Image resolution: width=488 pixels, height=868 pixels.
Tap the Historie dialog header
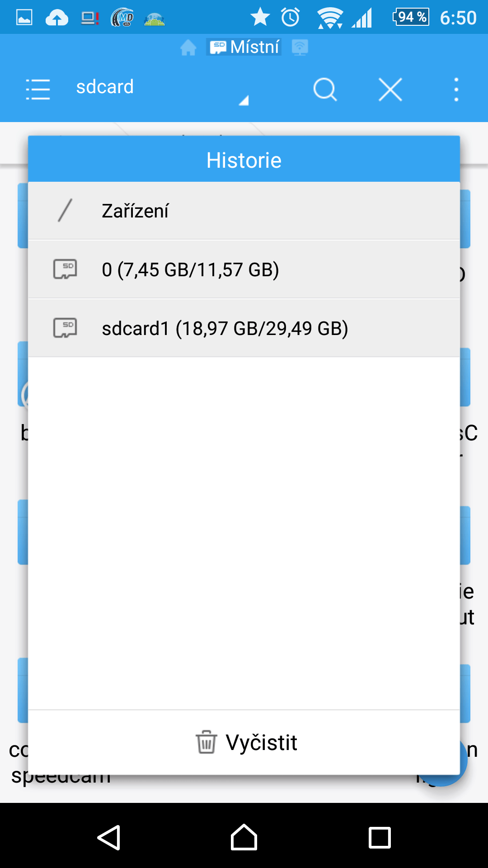pos(244,160)
